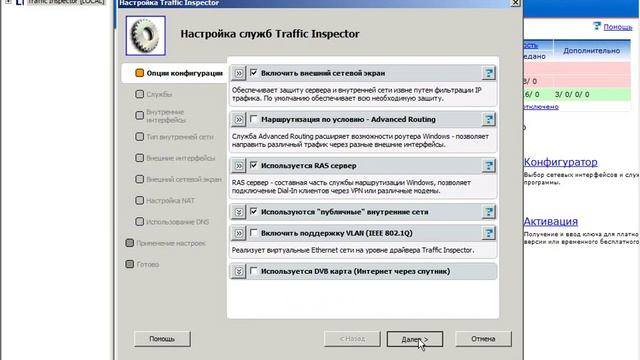Uncheck the RAS server checkbox
Screen dimensions: 640x360
[253, 165]
